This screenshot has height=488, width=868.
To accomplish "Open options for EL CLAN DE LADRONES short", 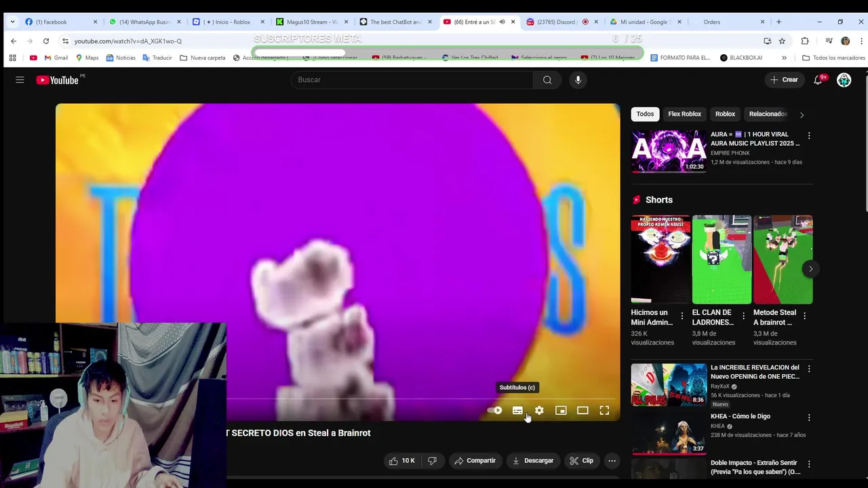I will click(x=743, y=316).
